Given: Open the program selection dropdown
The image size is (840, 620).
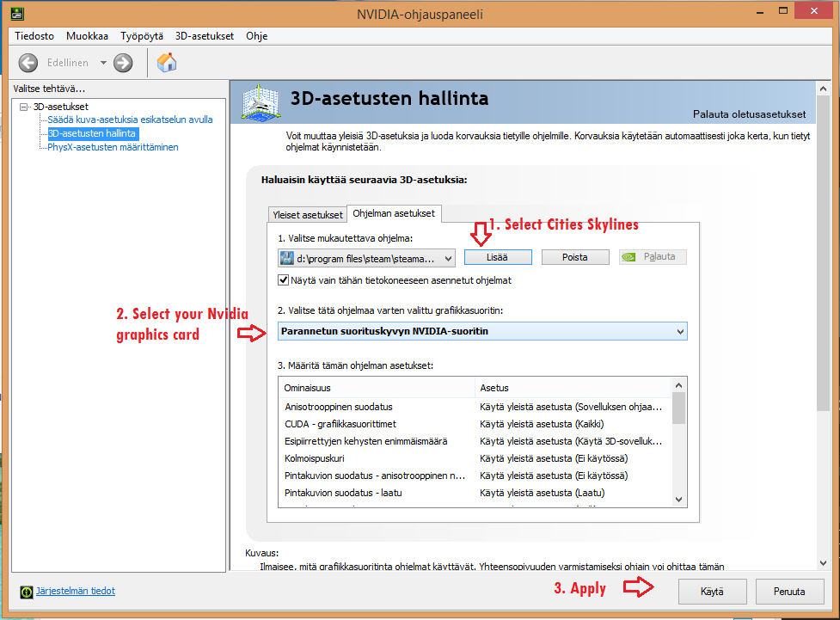Looking at the screenshot, I should pos(449,258).
